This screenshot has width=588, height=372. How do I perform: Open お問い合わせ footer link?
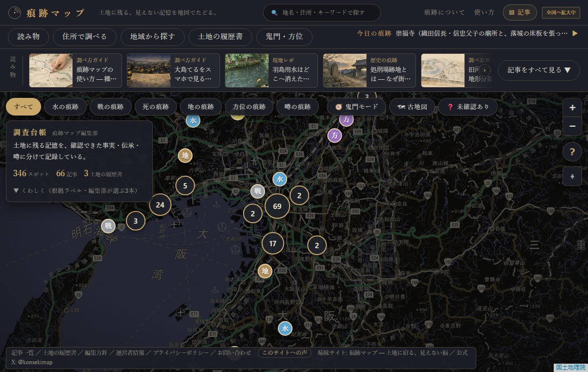point(234,352)
